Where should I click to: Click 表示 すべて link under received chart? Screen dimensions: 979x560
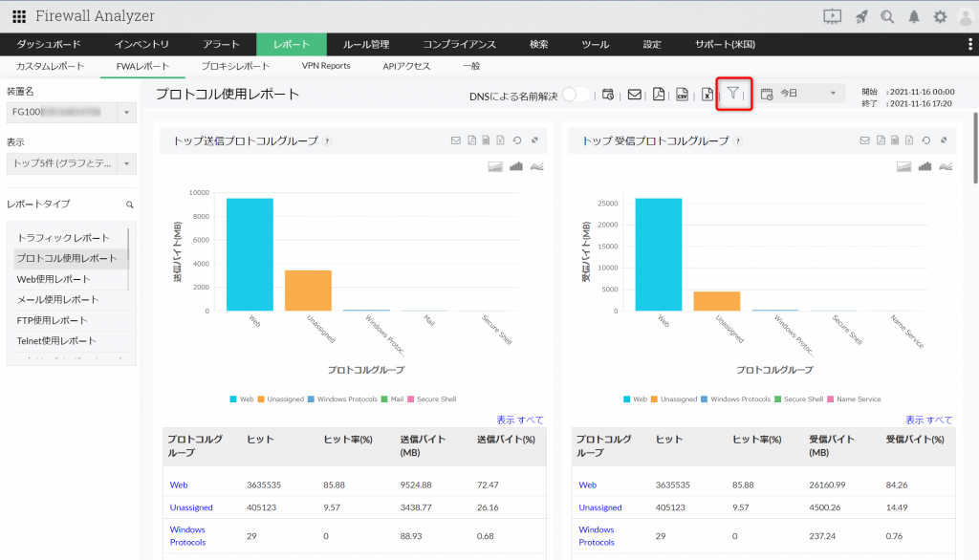click(x=928, y=420)
